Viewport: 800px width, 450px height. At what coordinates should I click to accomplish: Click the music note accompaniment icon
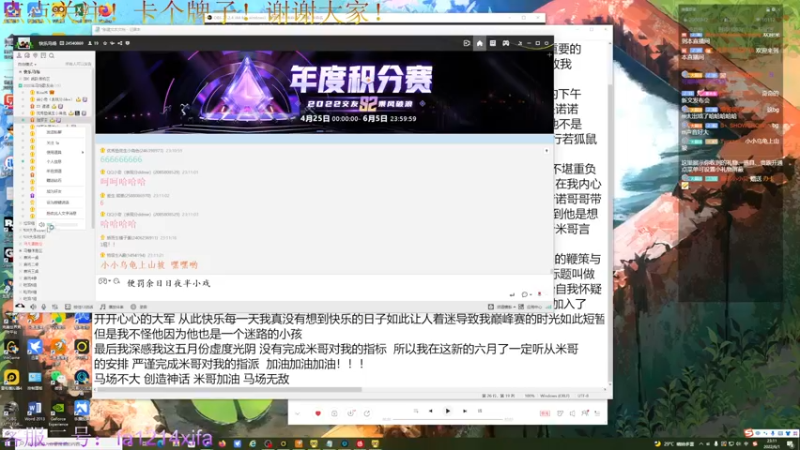click(x=103, y=307)
